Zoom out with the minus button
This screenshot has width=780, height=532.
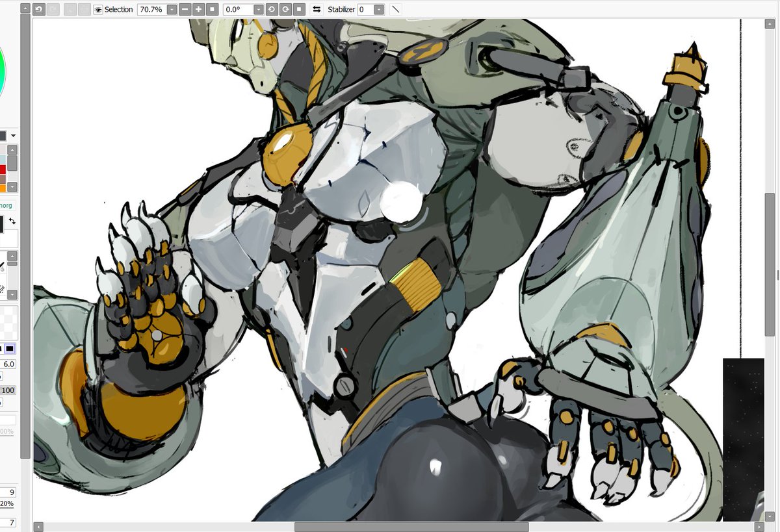tap(185, 10)
